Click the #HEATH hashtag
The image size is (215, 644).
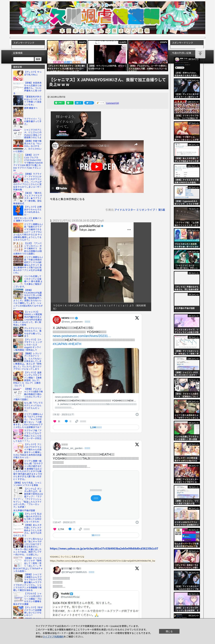point(75,344)
